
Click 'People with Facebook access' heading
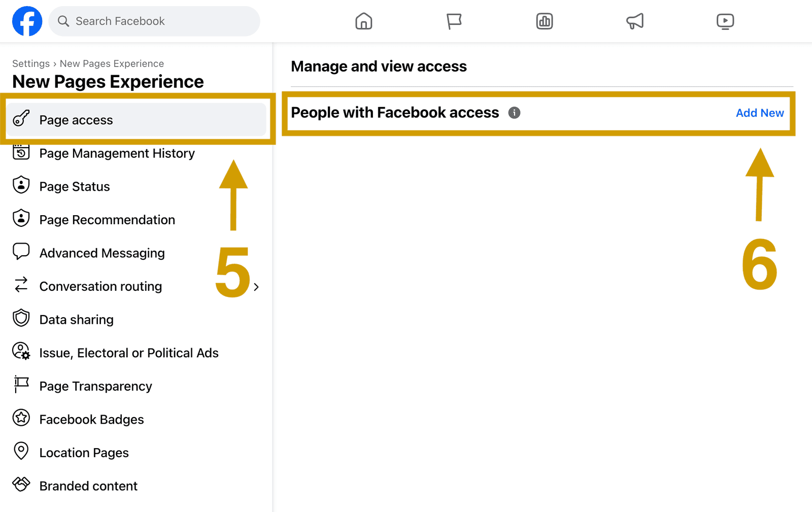[x=395, y=112]
